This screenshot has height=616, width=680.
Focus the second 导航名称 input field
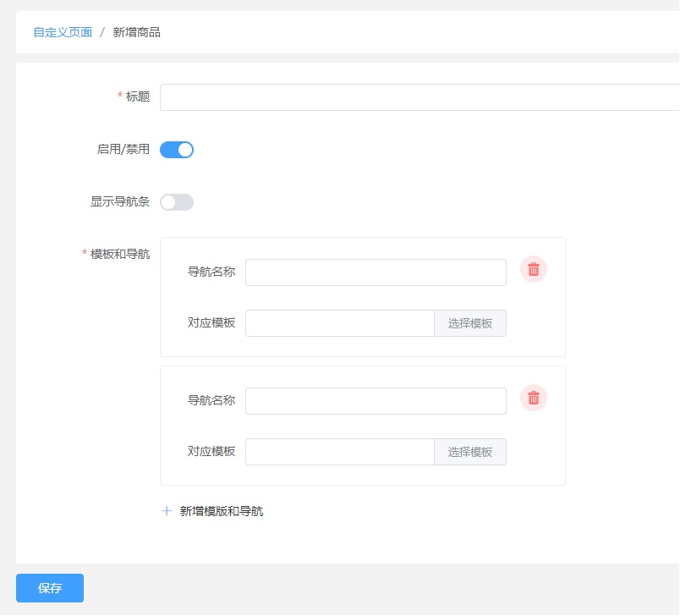376,401
